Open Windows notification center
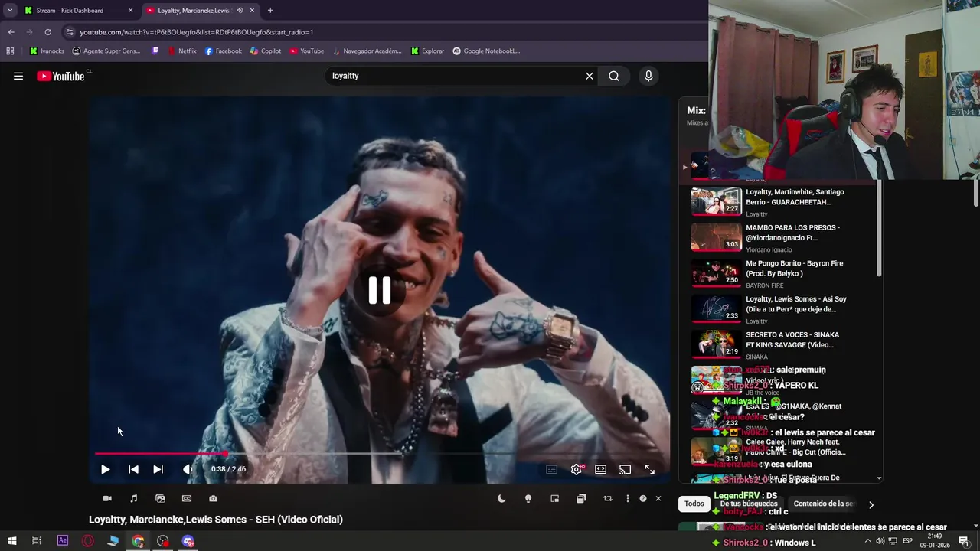This screenshot has height=551, width=980. click(x=964, y=541)
